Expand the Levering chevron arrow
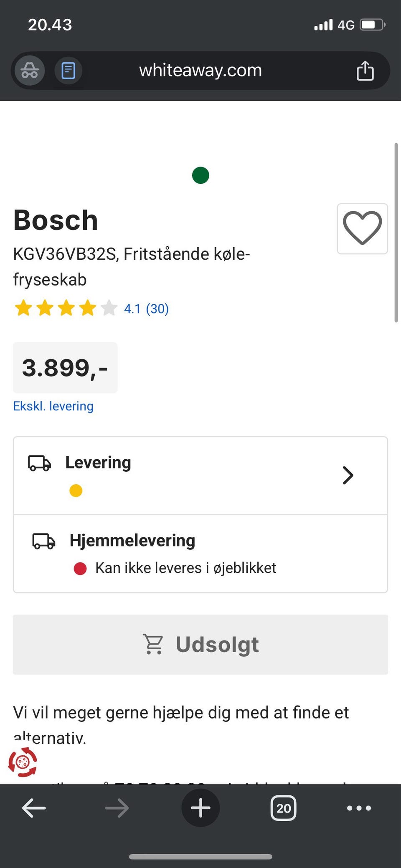Image resolution: width=401 pixels, height=868 pixels. click(x=348, y=475)
